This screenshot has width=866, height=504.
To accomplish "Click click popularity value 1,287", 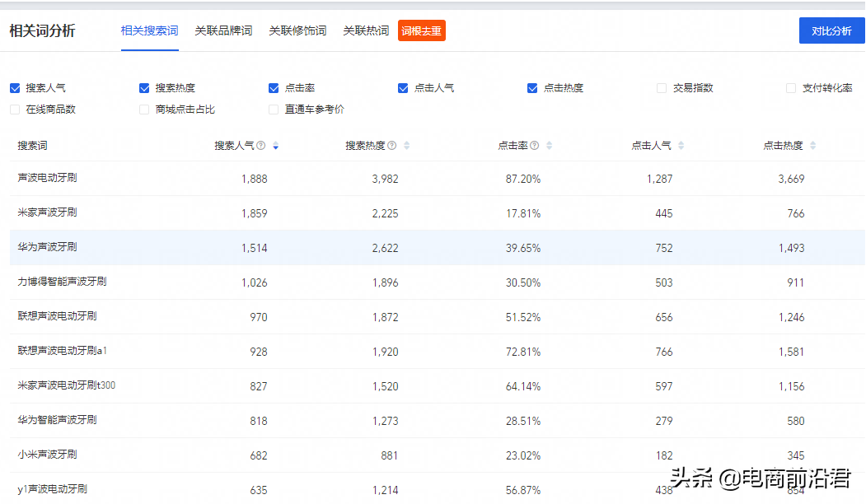I will tap(659, 179).
